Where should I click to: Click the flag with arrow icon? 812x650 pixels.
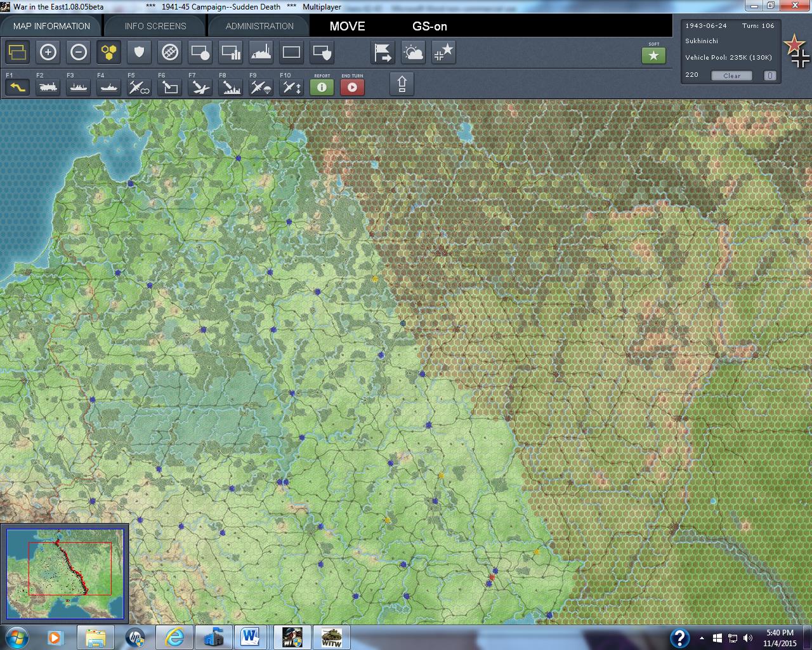[383, 52]
